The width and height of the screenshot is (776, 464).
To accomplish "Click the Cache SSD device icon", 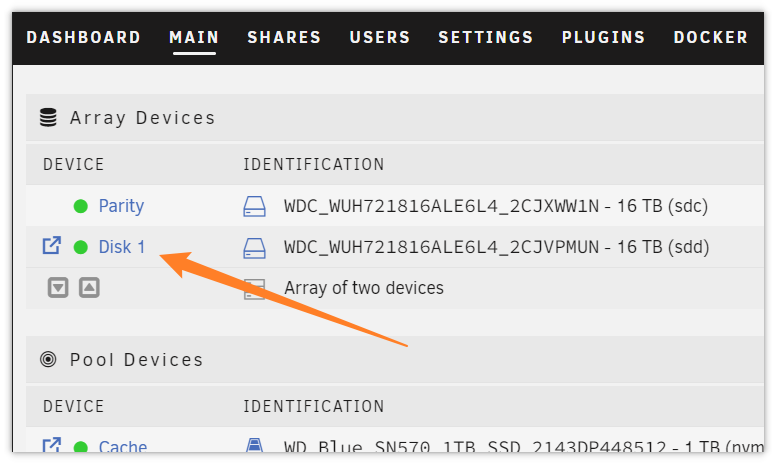I will coord(254,445).
